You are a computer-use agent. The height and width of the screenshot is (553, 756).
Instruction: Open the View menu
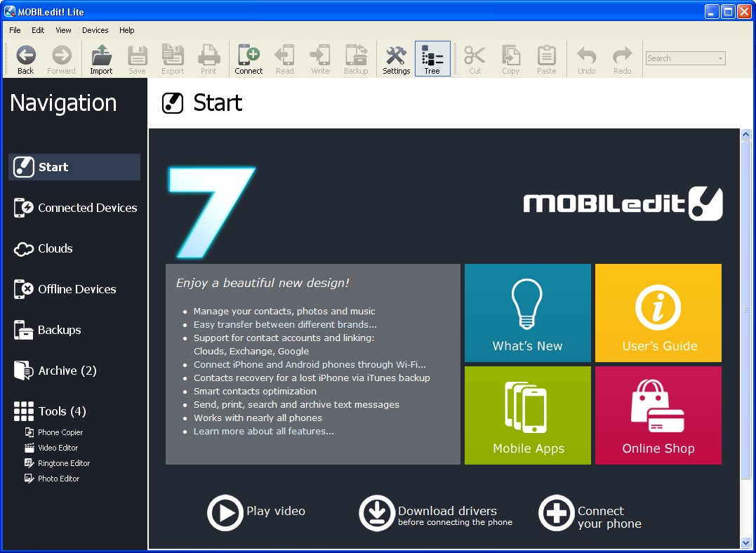click(63, 30)
